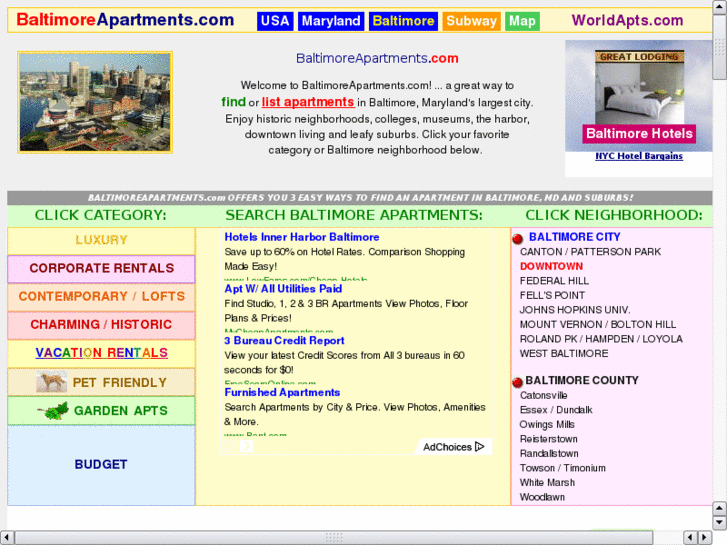Select the Federal Hill neighborhood
The image size is (727, 545).
554,281
